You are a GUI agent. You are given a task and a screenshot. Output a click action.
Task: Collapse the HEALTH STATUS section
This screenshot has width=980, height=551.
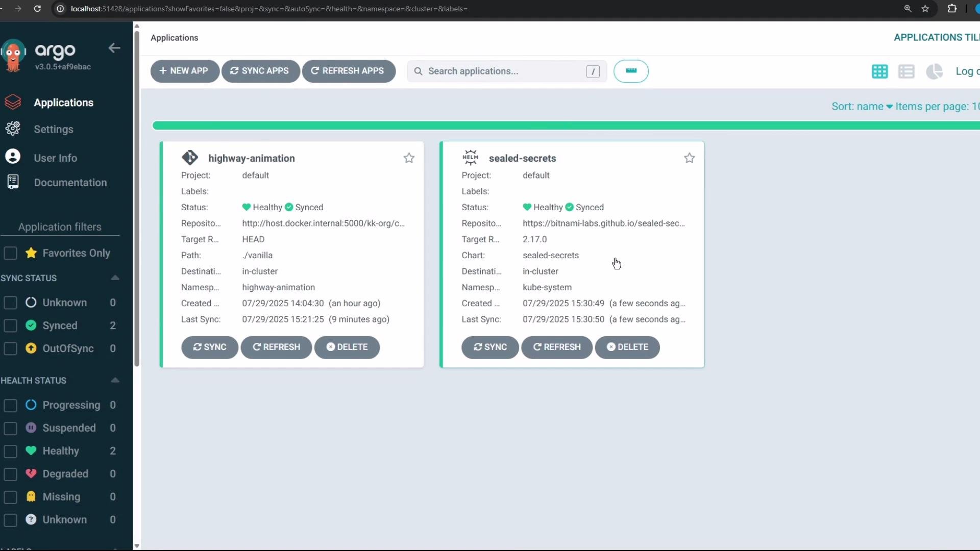pos(115,381)
